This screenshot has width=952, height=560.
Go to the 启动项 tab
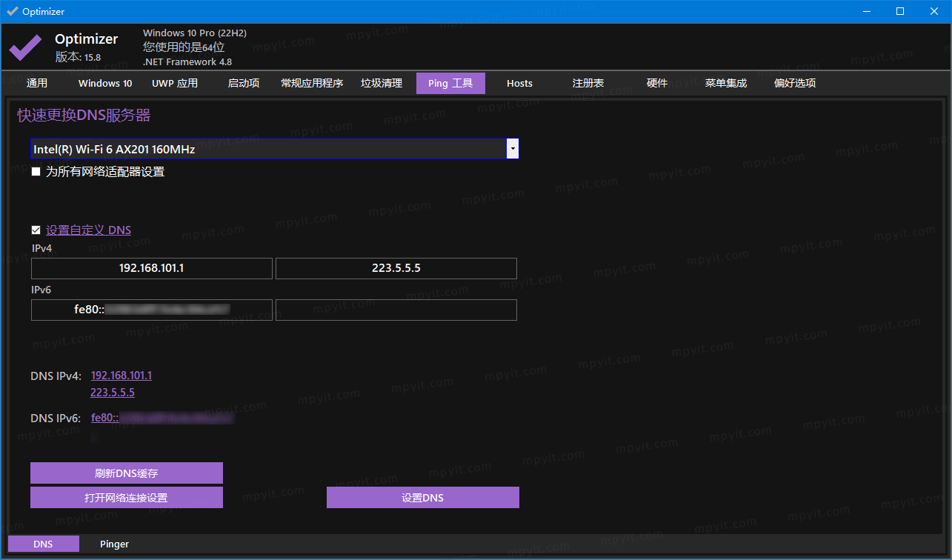pyautogui.click(x=244, y=83)
